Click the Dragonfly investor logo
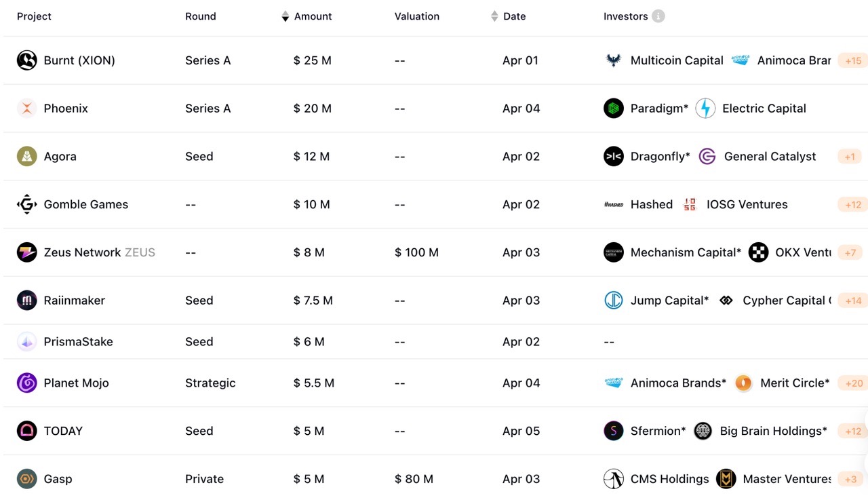The height and width of the screenshot is (502, 868). (613, 157)
